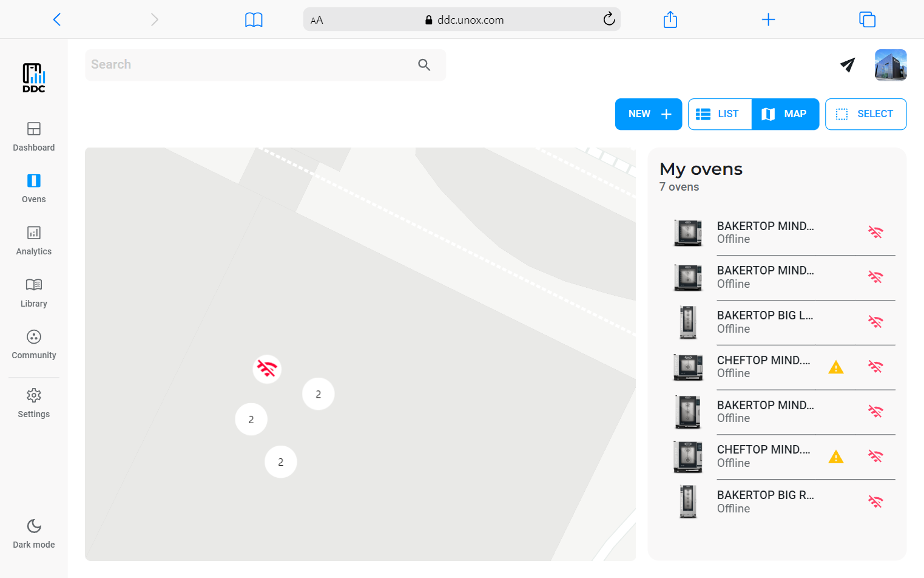Click the warning icon on CHEFTOP MIND oven

[x=836, y=367]
